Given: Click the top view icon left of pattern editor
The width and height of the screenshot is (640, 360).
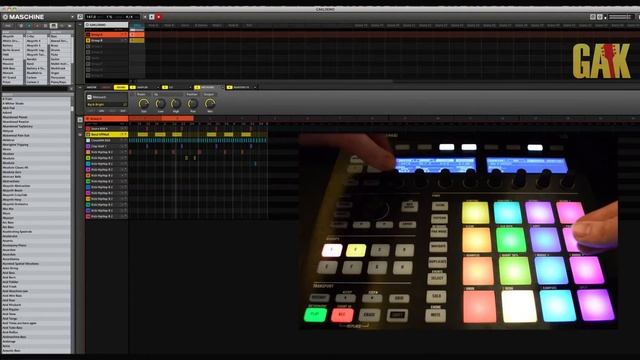Looking at the screenshot, I should [80, 120].
